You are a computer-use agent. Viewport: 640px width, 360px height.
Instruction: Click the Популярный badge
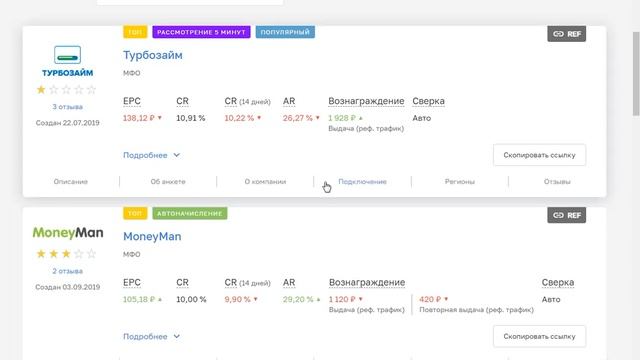285,32
